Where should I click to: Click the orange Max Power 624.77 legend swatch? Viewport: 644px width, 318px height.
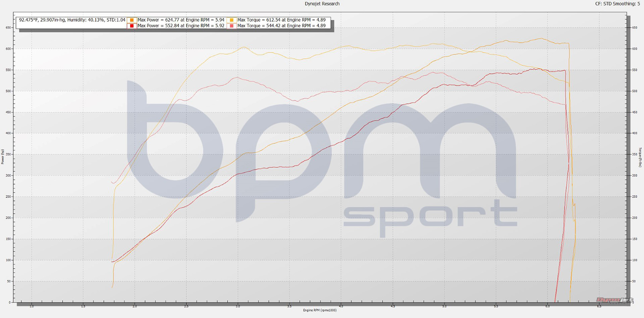pyautogui.click(x=131, y=20)
